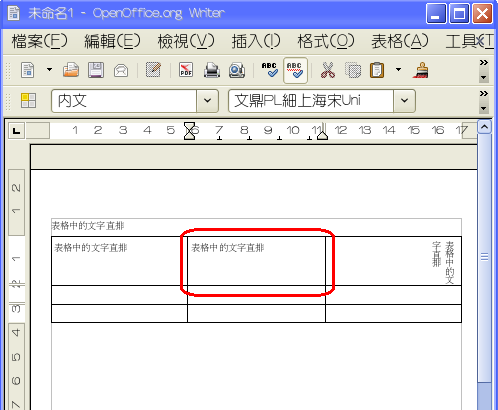
Task: Click the empty third-row middle column cell
Action: coord(256,313)
